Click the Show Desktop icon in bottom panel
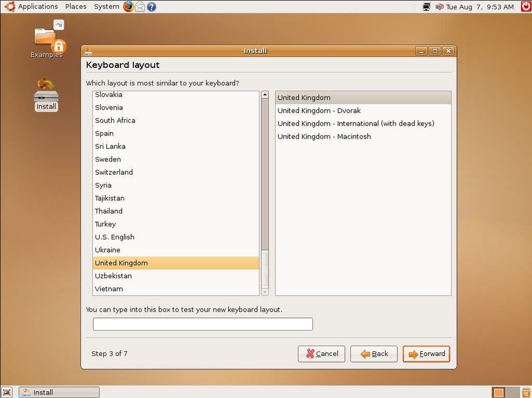This screenshot has height=398, width=532. [x=7, y=392]
